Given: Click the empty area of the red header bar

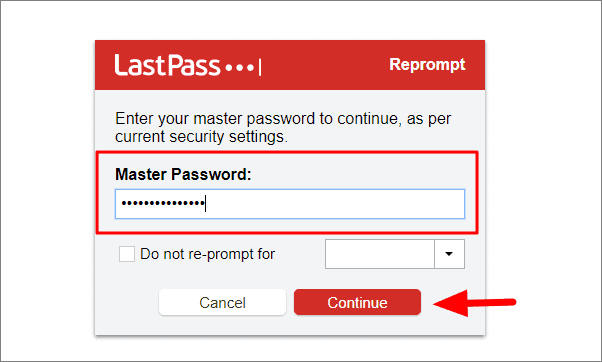Looking at the screenshot, I should pos(324,65).
